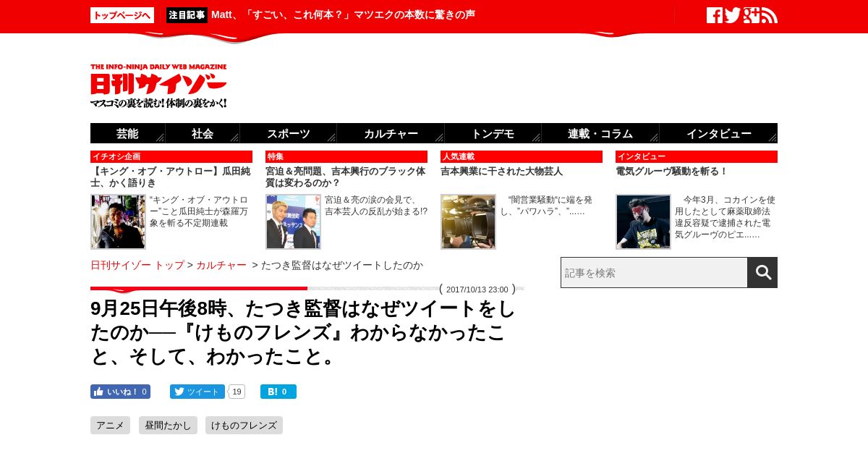Click the search magnifier button

(x=762, y=272)
